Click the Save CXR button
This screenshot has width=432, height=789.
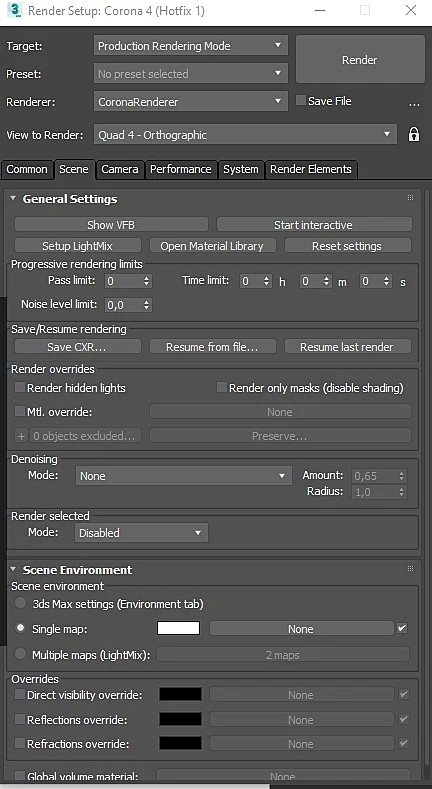click(x=78, y=347)
